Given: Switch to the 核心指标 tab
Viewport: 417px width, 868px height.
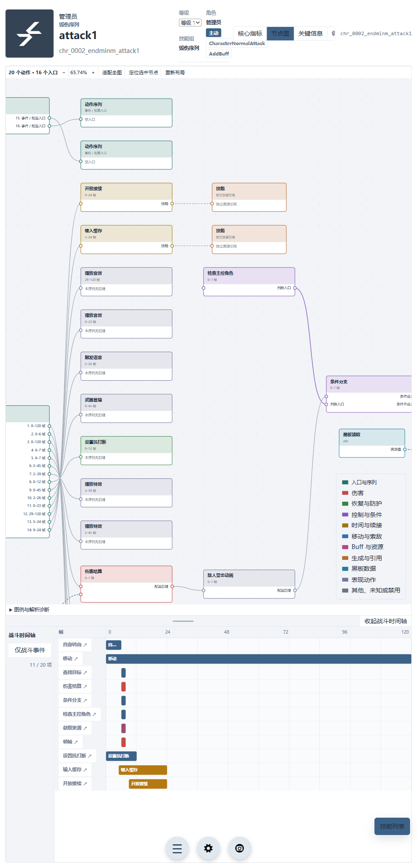Looking at the screenshot, I should point(250,33).
